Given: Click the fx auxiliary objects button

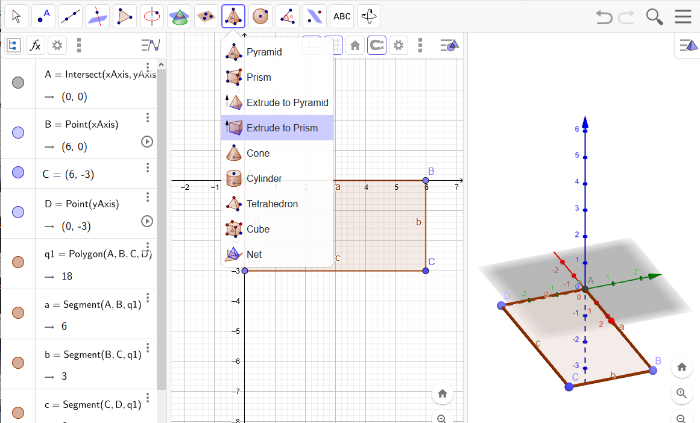Looking at the screenshot, I should coord(35,45).
